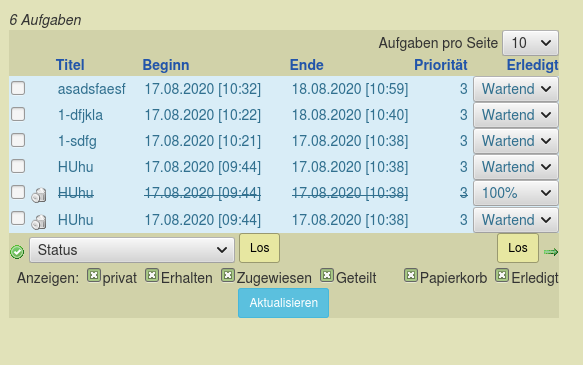Click the blue Aktualisieren button
This screenshot has width=583, height=365.
click(x=283, y=303)
